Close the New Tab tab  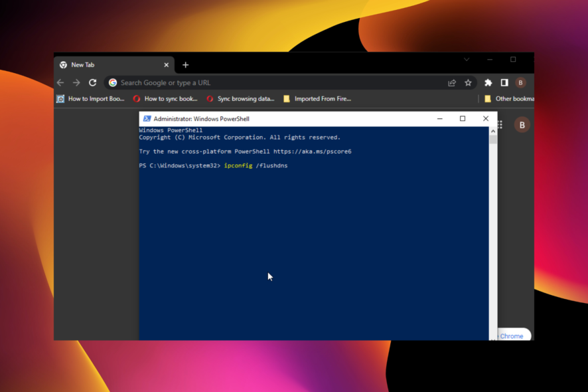click(167, 65)
